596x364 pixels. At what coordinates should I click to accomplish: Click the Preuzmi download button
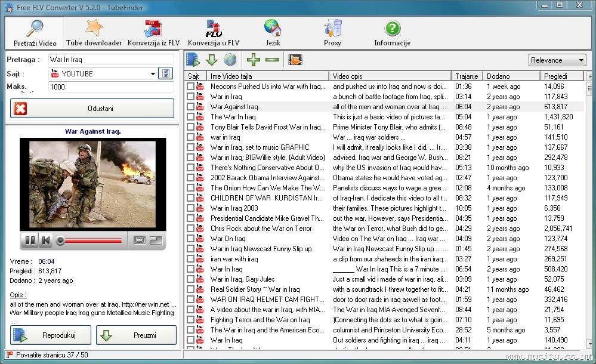(x=136, y=335)
